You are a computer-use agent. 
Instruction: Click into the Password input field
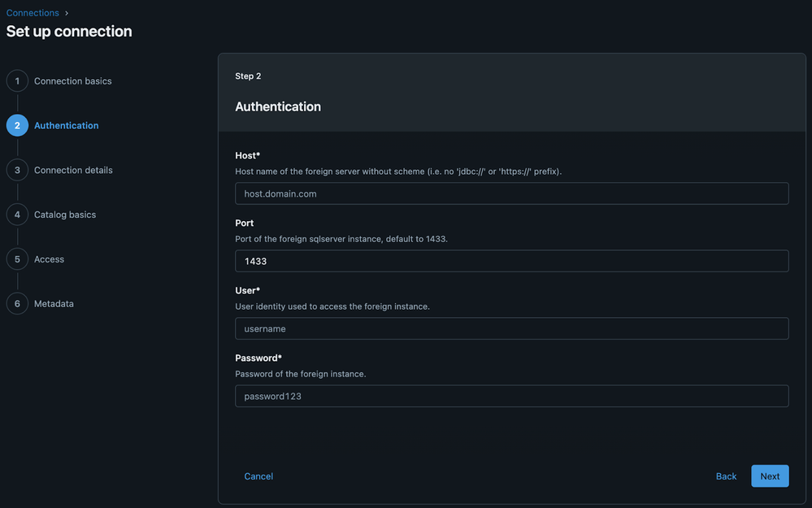(511, 396)
